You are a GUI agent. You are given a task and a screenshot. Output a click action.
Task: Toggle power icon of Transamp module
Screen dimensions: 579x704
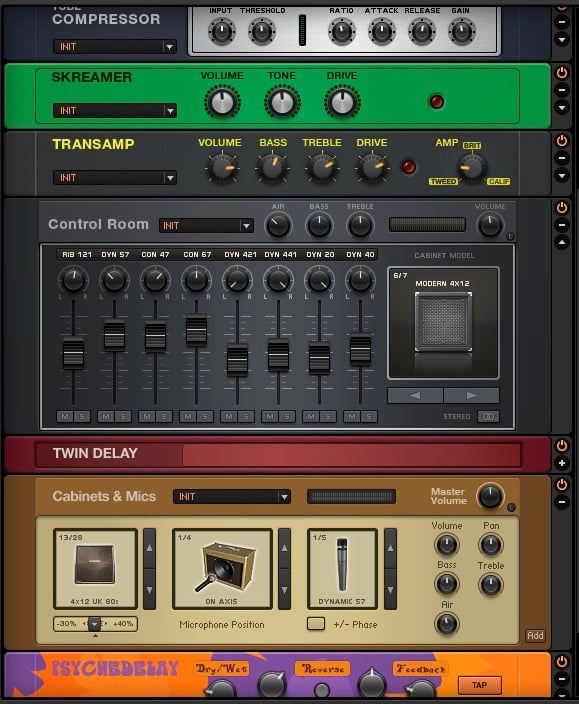[x=561, y=141]
